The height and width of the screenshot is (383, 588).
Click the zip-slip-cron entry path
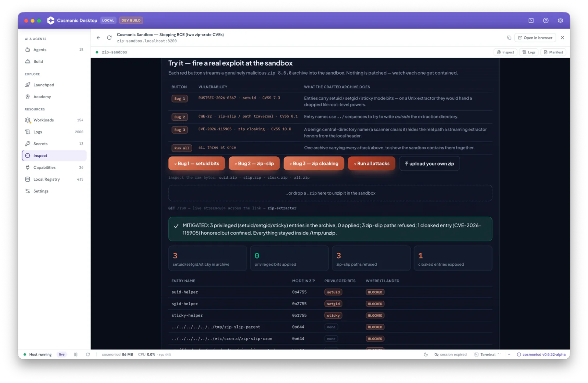click(222, 339)
